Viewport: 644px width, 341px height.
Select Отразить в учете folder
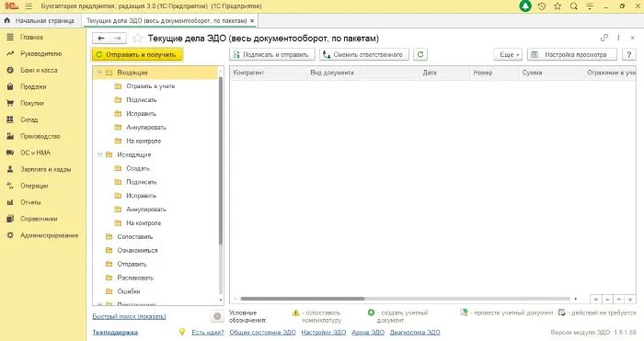coord(150,86)
